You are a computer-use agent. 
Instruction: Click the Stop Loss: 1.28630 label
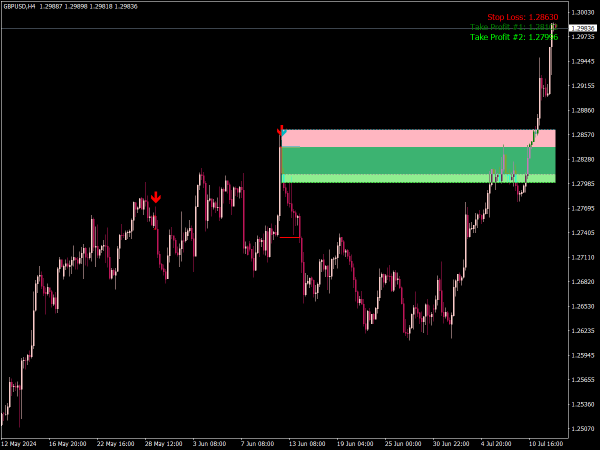tap(522, 17)
